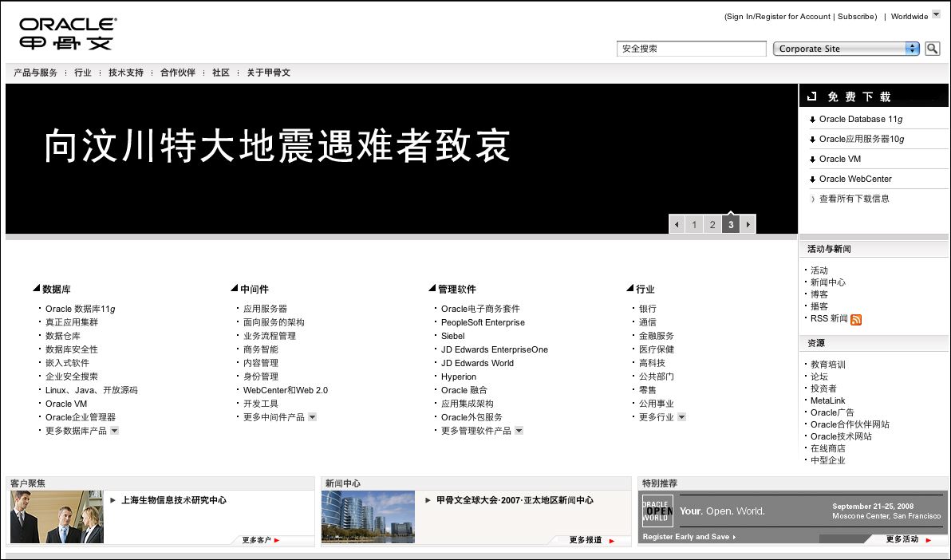Open 上海生物信息技术研究中心 story
The width and height of the screenshot is (951, 560).
tap(174, 500)
